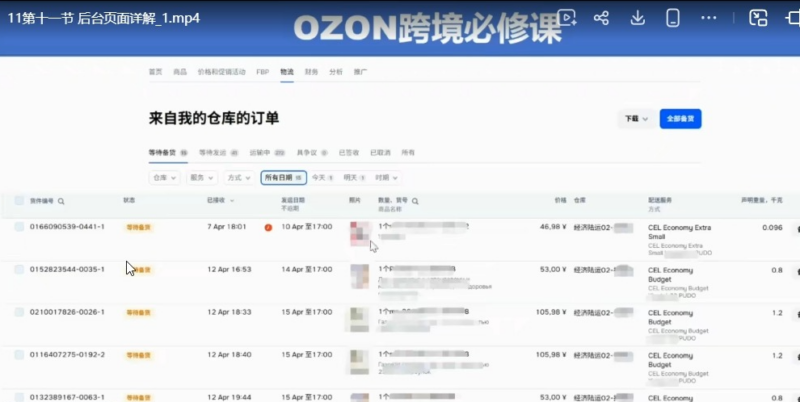Click the download icon in player bar
The width and height of the screenshot is (800, 402).
click(637, 18)
